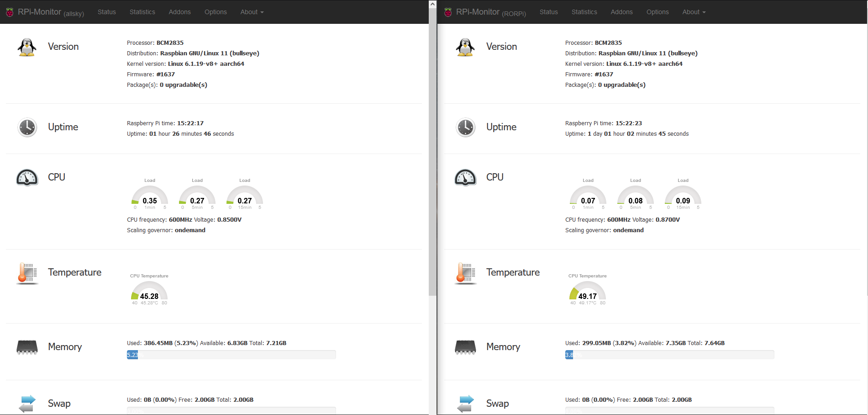Click the CPU gauge icon in the RORPi window
868x415 pixels.
tap(465, 177)
